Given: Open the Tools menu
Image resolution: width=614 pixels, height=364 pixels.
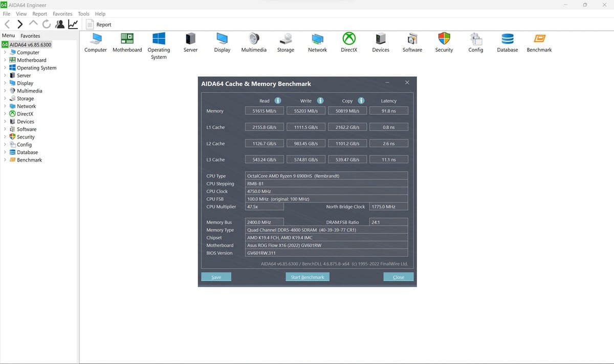Looking at the screenshot, I should [x=83, y=14].
